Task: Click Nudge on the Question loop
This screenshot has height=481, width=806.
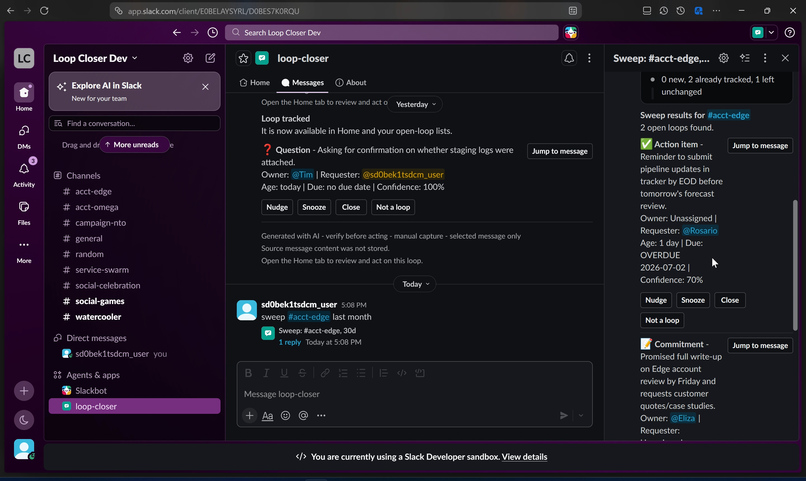Action: click(x=277, y=207)
